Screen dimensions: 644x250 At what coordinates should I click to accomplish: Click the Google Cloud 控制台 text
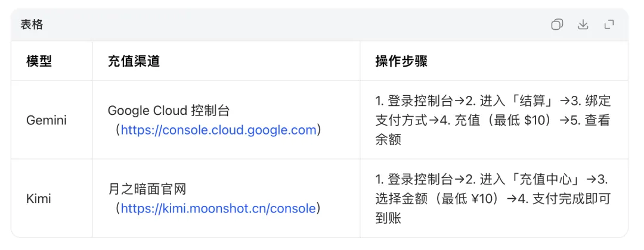pos(169,111)
